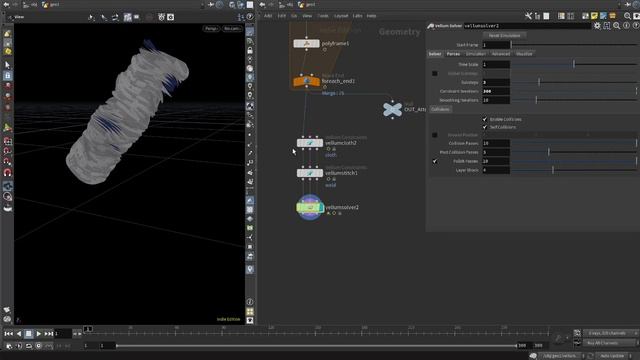Click the viewport help question mark icon
Screen dimensions: 640x360
point(250,17)
